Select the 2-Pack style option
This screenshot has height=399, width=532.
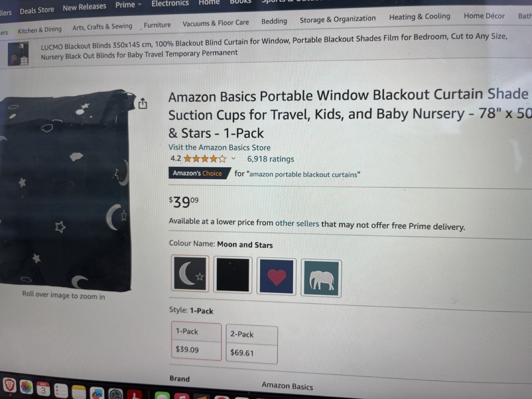[252, 344]
